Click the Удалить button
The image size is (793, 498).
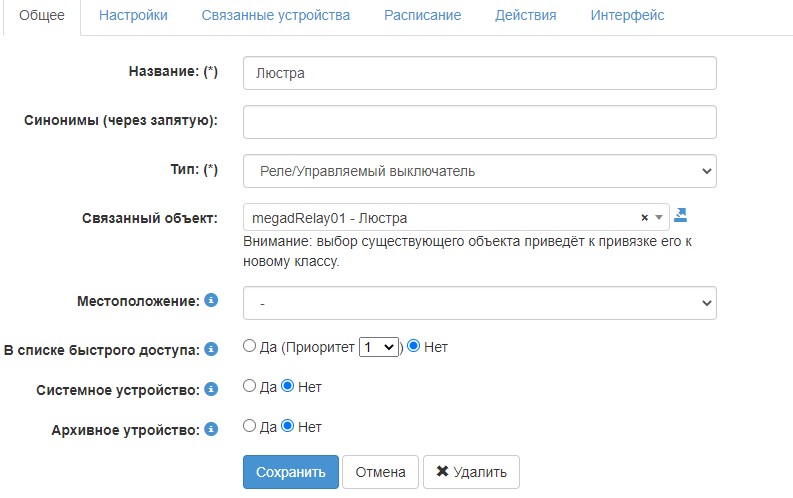(x=471, y=472)
